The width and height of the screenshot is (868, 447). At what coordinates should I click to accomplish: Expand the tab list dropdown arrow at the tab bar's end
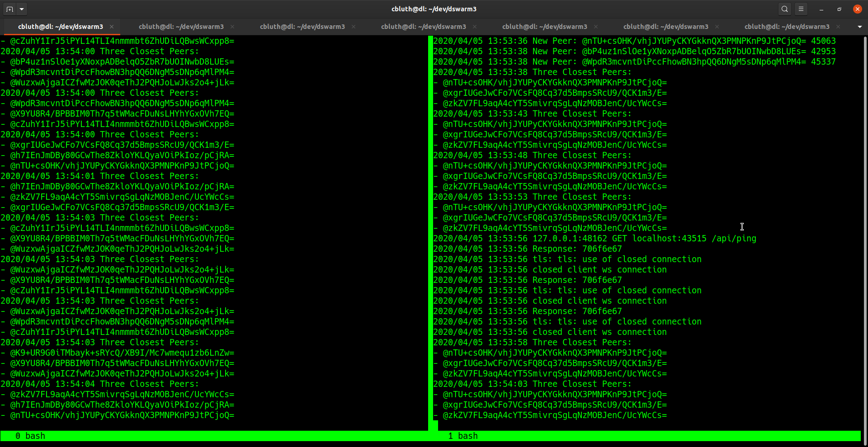coord(859,27)
